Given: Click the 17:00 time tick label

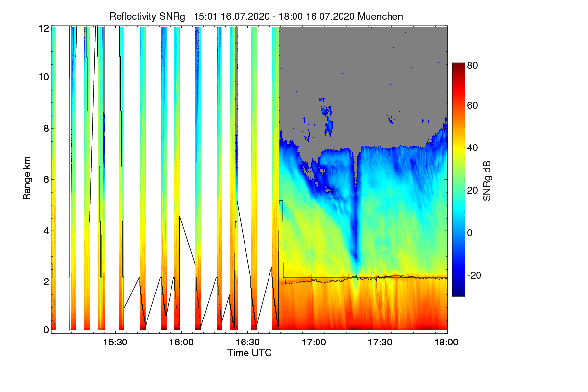Looking at the screenshot, I should 314,342.
